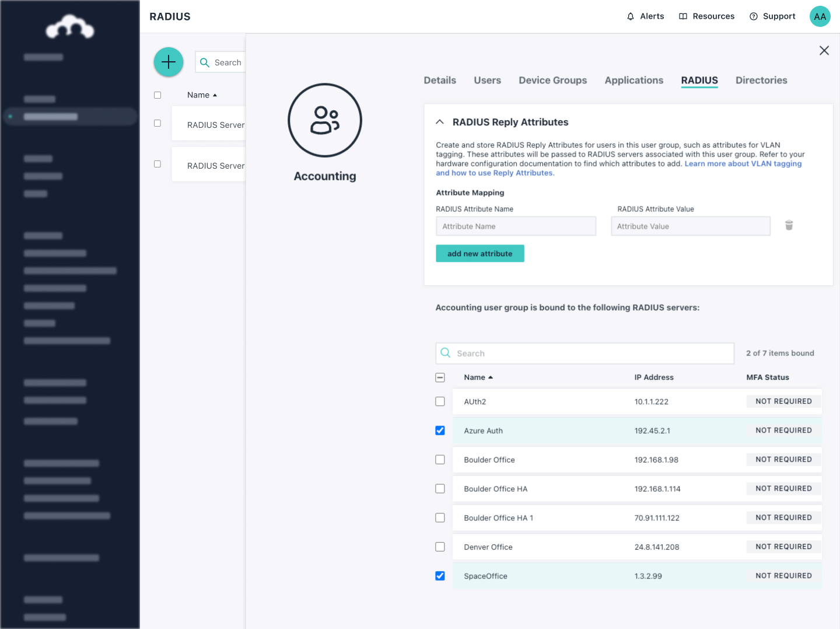Delete attribute with trash can icon
This screenshot has width=840, height=629.
pyautogui.click(x=789, y=225)
